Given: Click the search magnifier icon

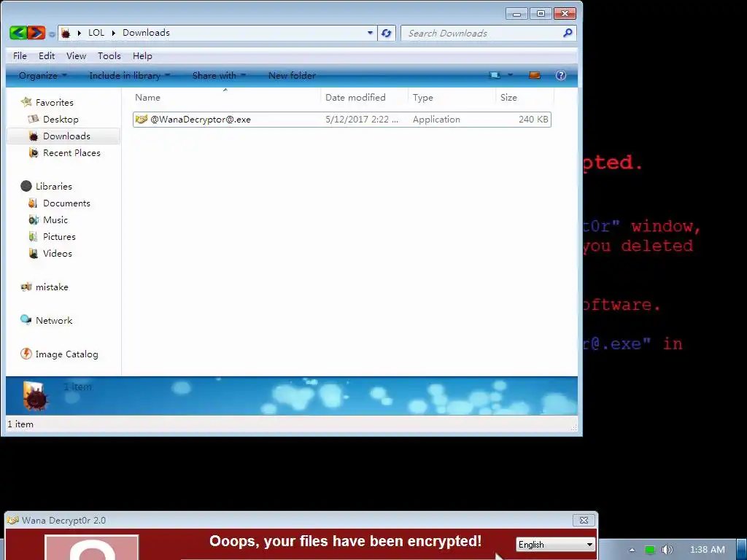Looking at the screenshot, I should point(568,33).
